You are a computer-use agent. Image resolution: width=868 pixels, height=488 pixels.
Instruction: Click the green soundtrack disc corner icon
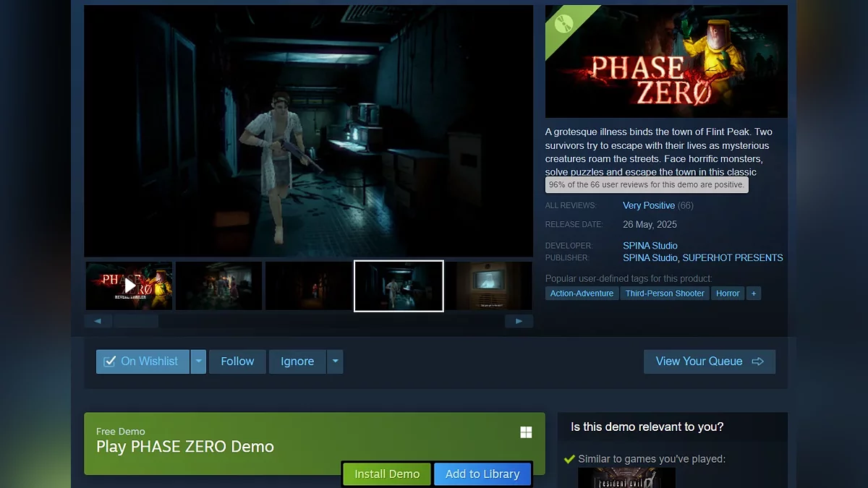pyautogui.click(x=564, y=24)
